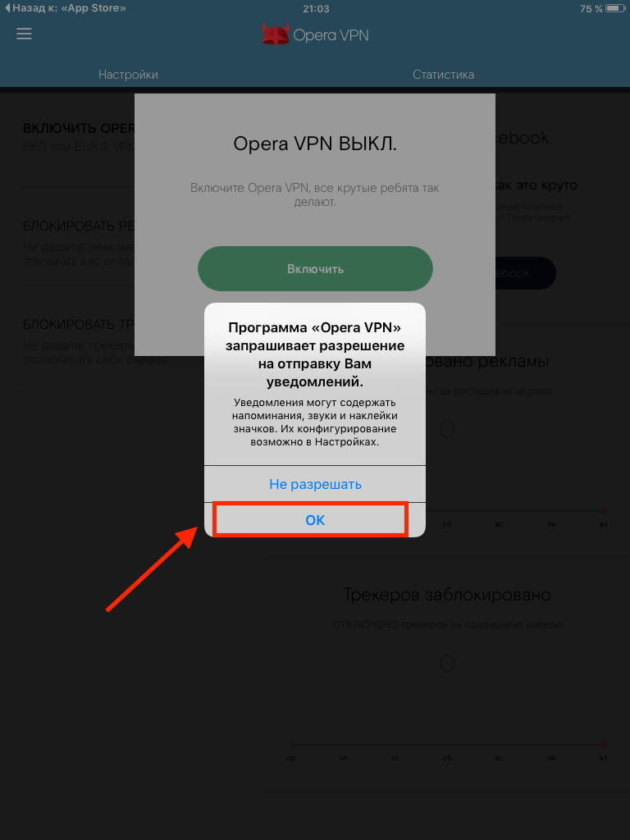
Task: Switch to the "Настройки" tab
Action: pyautogui.click(x=128, y=75)
